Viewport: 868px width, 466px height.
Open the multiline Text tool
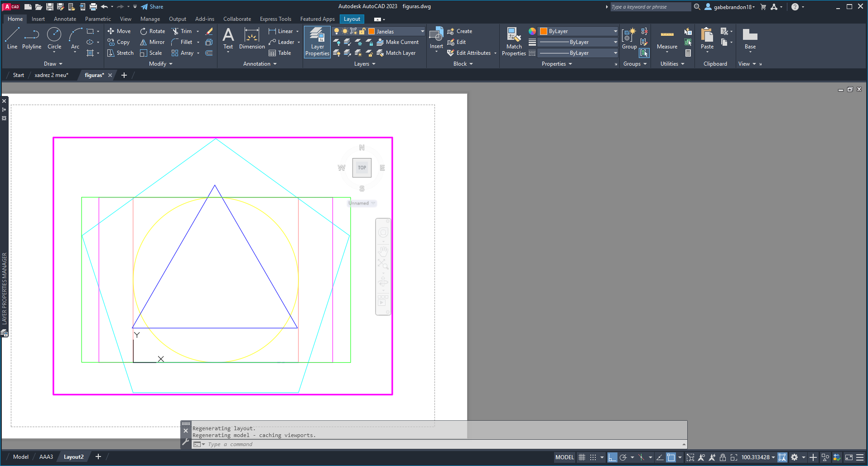click(228, 38)
